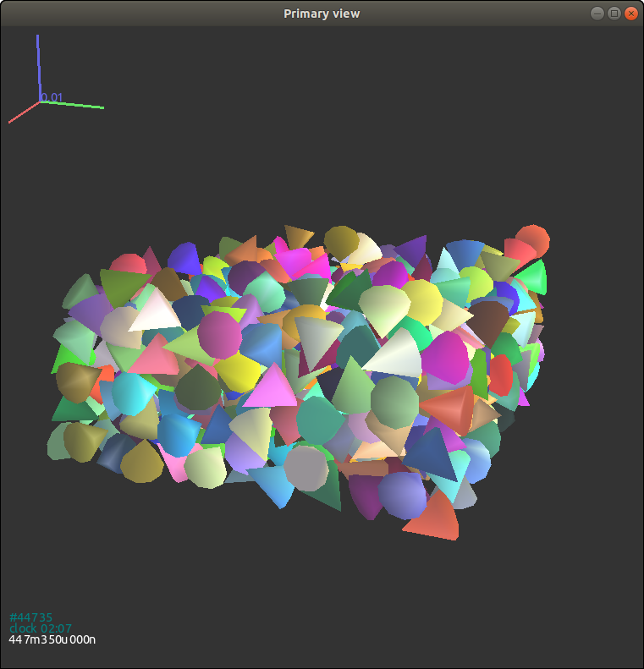This screenshot has width=644, height=669.
Task: Click the gray round cone base at bottom
Action: point(305,466)
